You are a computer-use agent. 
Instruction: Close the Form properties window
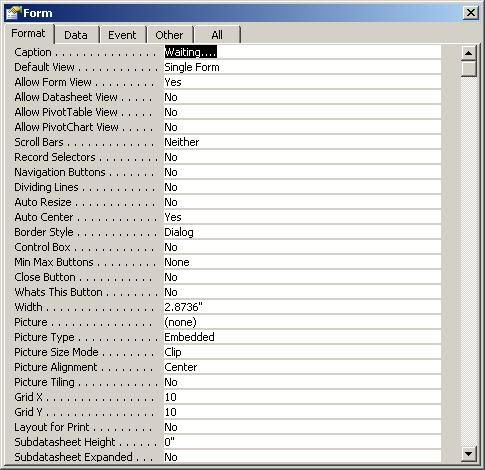coord(471,13)
